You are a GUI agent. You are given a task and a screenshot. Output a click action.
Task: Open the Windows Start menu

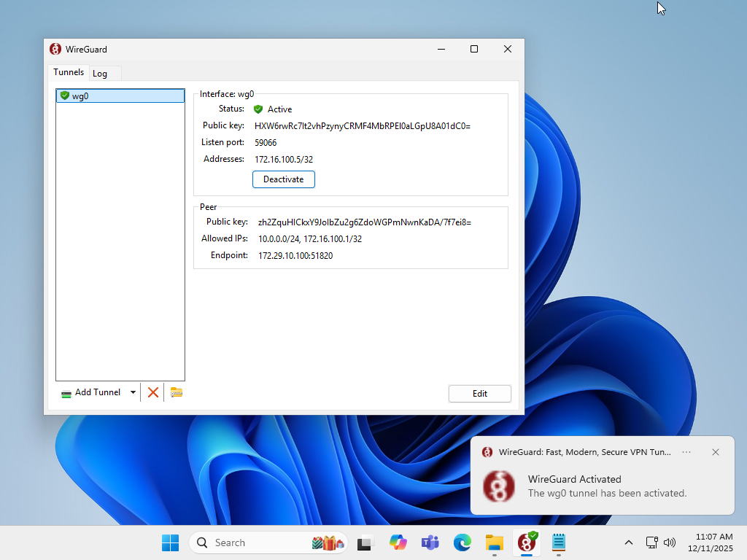170,542
